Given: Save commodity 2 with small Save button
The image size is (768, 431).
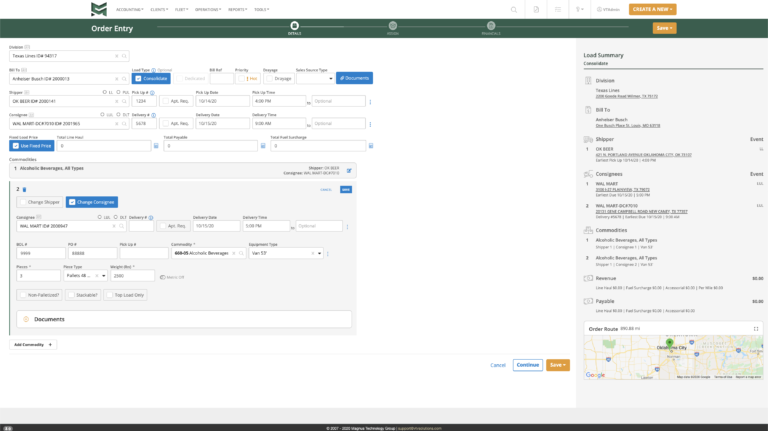Looking at the screenshot, I should click(x=346, y=190).
